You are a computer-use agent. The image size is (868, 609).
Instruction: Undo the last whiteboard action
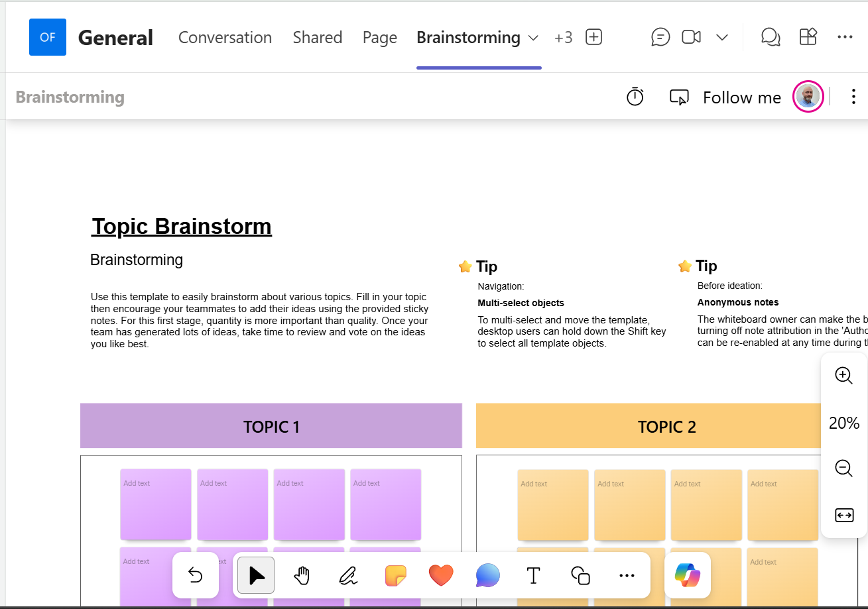pos(196,575)
